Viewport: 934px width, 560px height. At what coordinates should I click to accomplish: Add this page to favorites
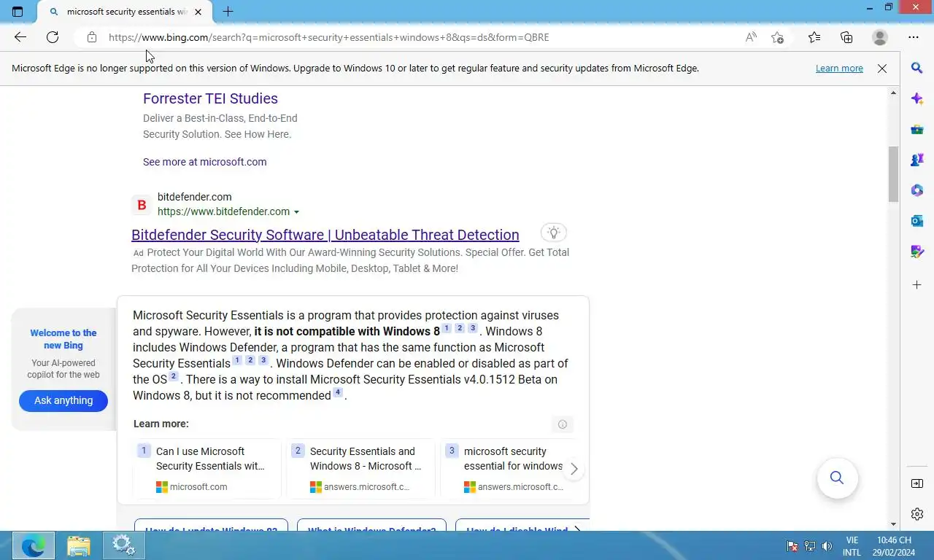tap(778, 37)
